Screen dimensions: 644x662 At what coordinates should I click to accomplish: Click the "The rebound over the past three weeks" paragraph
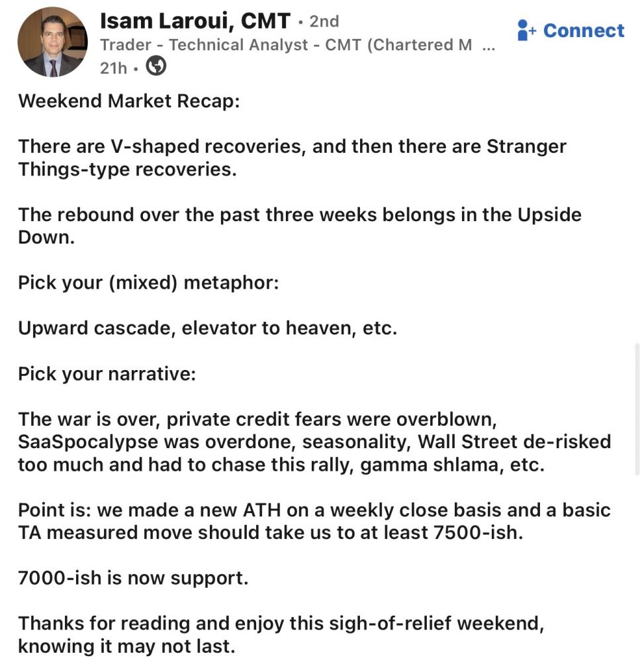click(299, 226)
